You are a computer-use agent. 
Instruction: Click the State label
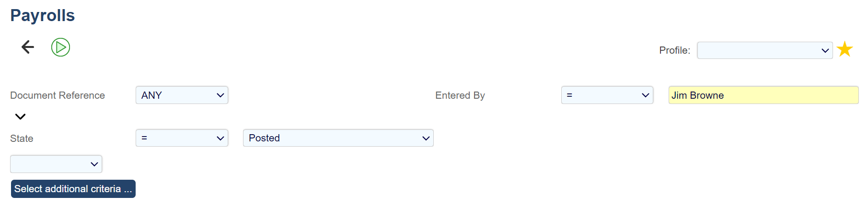click(x=22, y=139)
